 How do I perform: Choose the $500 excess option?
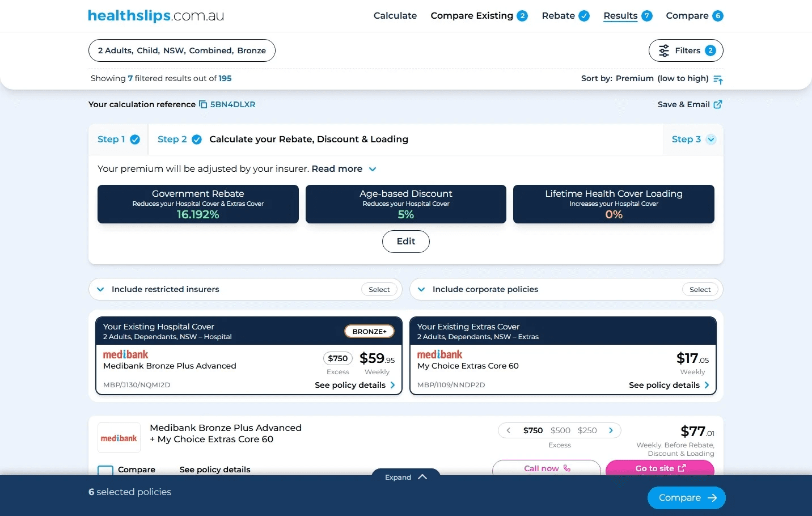click(x=560, y=430)
